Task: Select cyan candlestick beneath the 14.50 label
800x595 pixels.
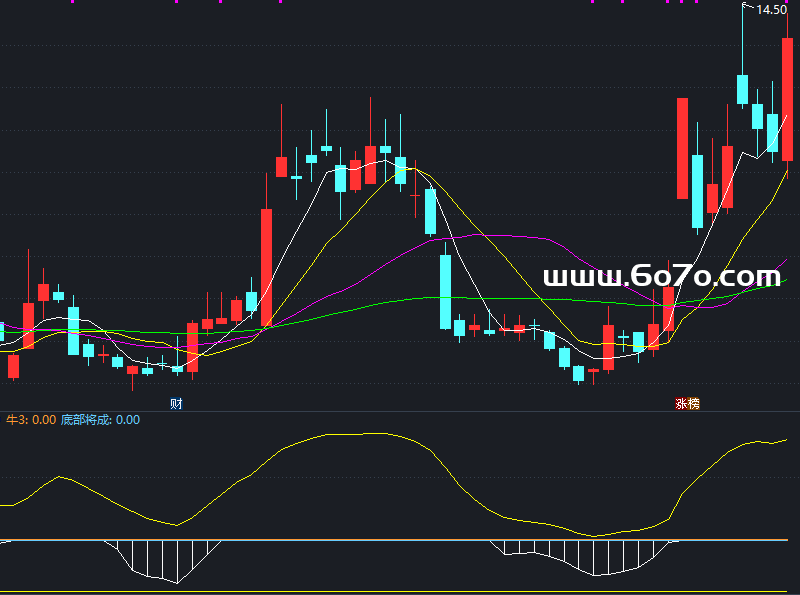Action: (x=743, y=89)
